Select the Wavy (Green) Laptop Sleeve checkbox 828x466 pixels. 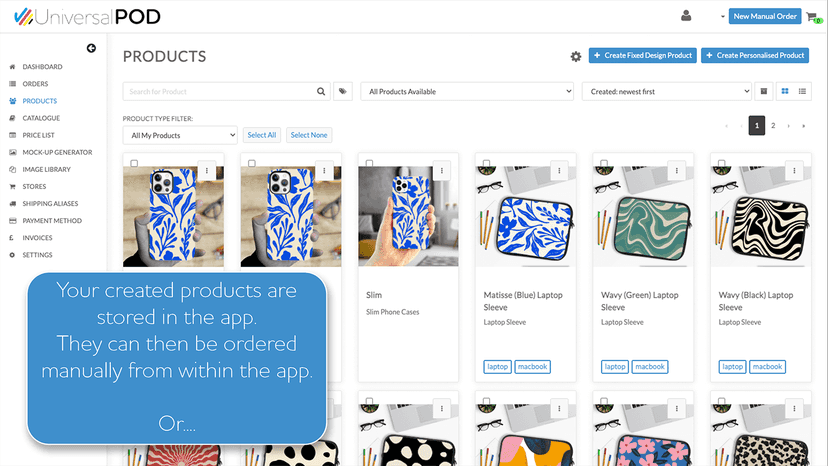coord(604,163)
